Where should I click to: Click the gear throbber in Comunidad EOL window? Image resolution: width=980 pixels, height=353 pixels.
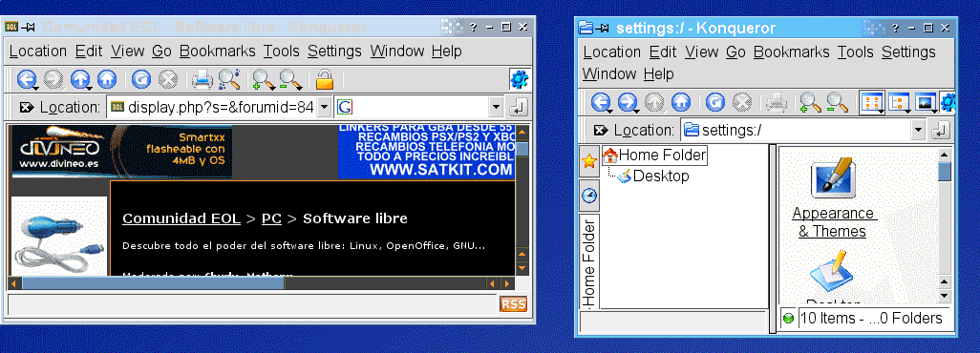click(x=520, y=79)
